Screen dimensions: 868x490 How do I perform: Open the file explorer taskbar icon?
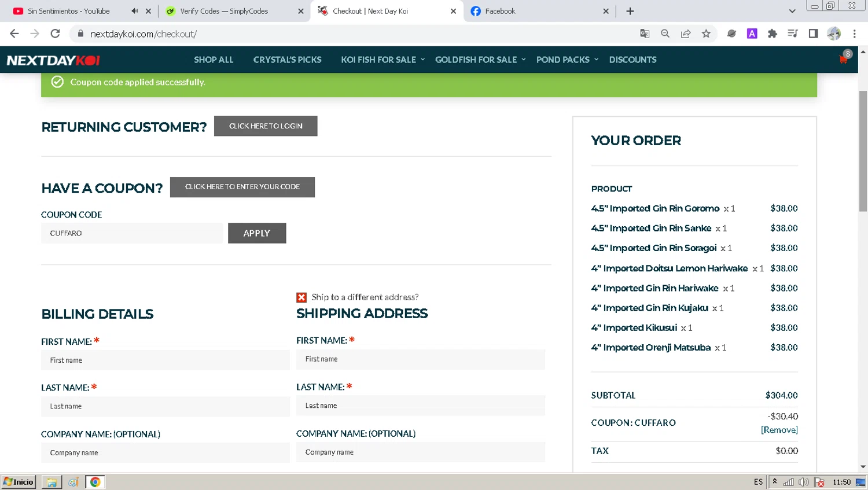pos(52,482)
